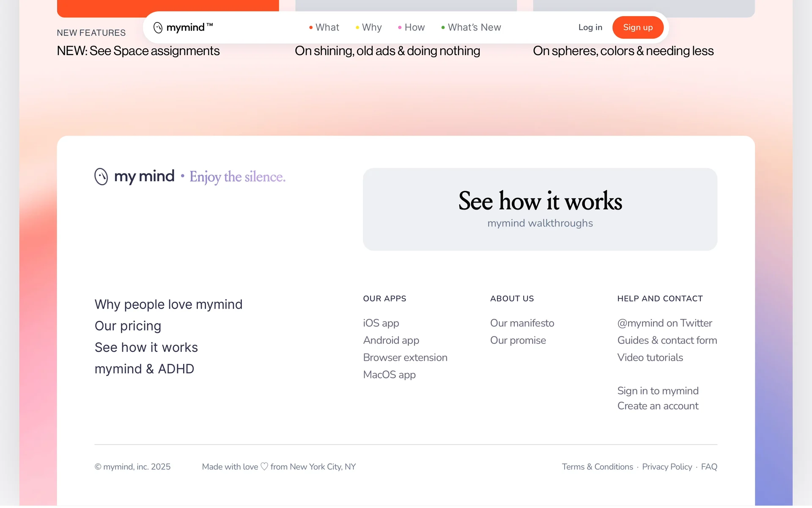Visit the Our manifesto page

(522, 323)
